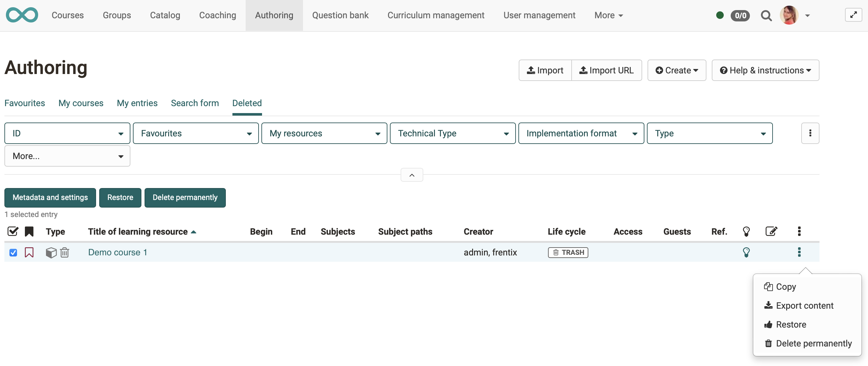Choose Export content from the context menu
Viewport: 868px width, 366px height.
click(805, 306)
